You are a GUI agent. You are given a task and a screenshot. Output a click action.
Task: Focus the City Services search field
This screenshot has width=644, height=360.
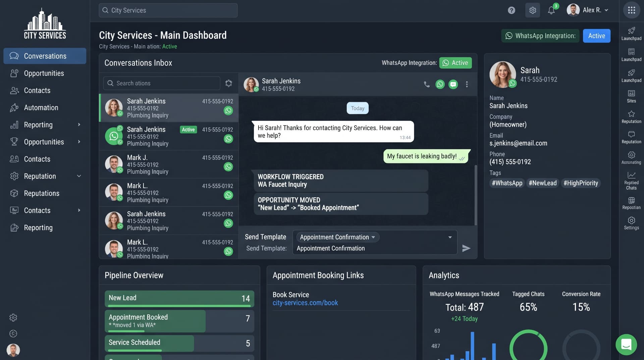[x=168, y=10]
